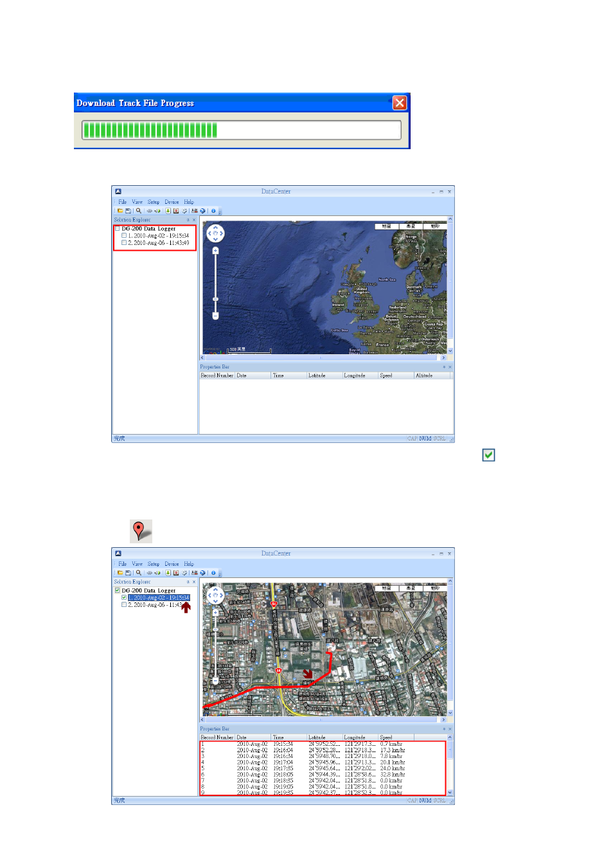Close Solution Explorer panel in upper window
Screen dimensions: 613x868
coord(195,220)
